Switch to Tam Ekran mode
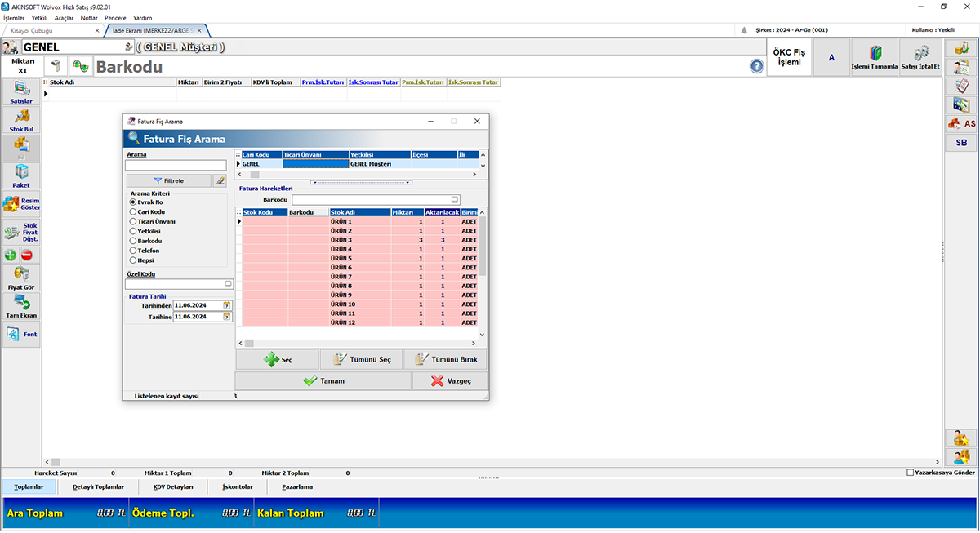This screenshot has width=980, height=533. [20, 305]
